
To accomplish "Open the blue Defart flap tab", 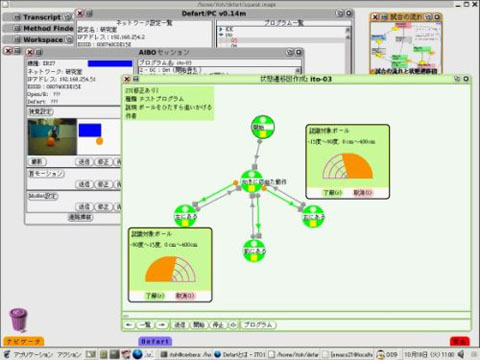I will pos(155,341).
